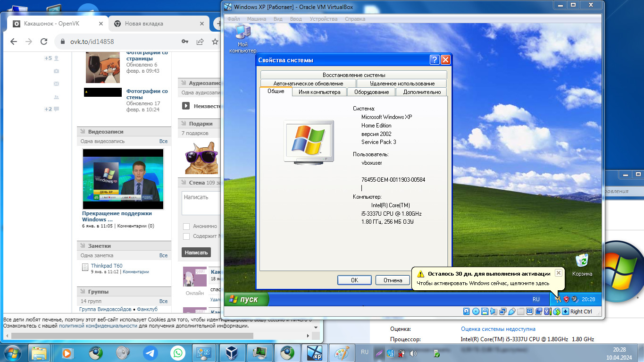The image size is (644, 362).
Task: Collapse the Группы section header
Action: pos(98,292)
